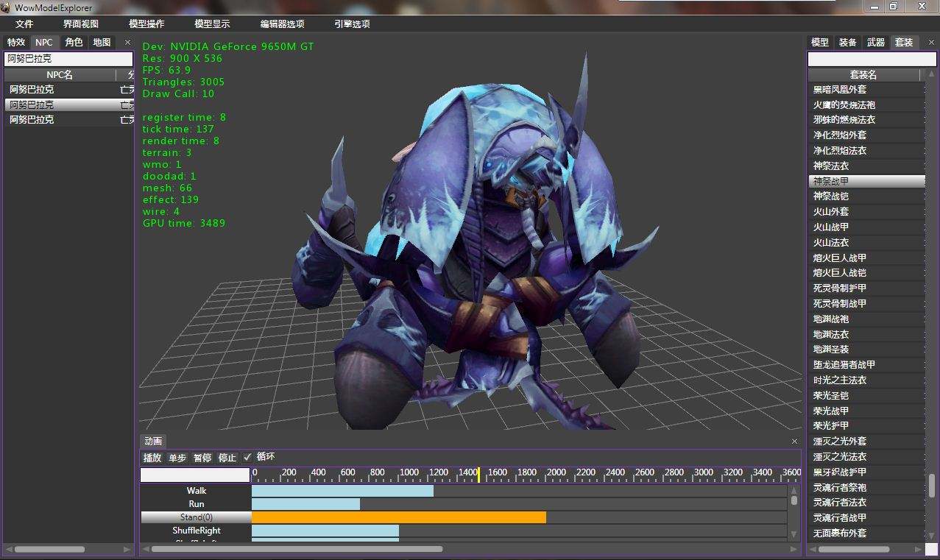Screen dimensions: 940x560
Task: Click the 套装 list vertical scrollbar thumb
Action: pyautogui.click(x=932, y=486)
